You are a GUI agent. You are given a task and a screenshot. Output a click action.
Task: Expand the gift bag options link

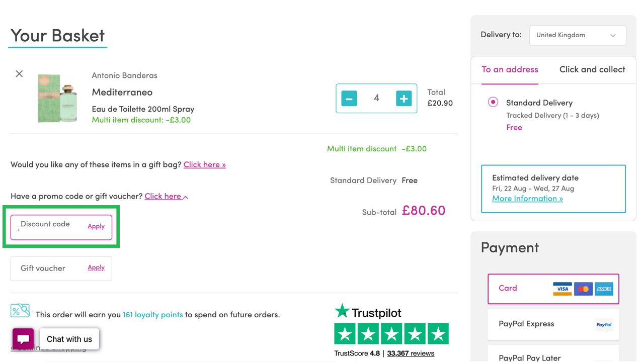[x=204, y=165]
